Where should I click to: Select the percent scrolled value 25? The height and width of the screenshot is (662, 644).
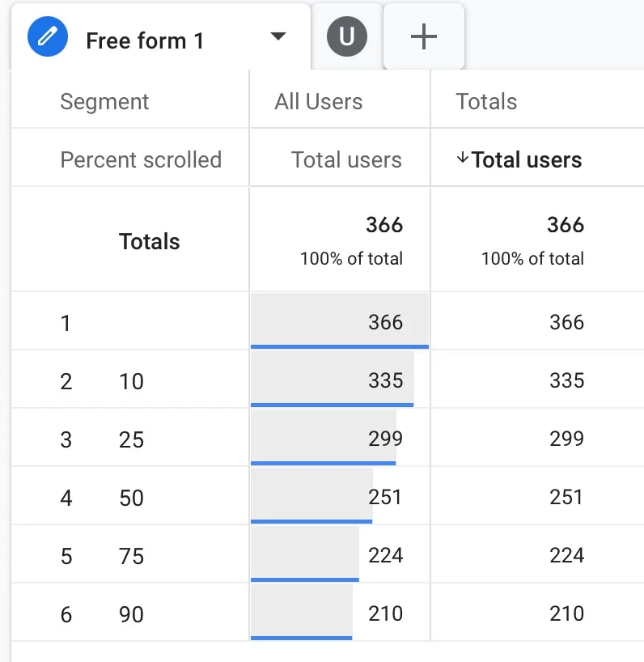click(x=131, y=439)
